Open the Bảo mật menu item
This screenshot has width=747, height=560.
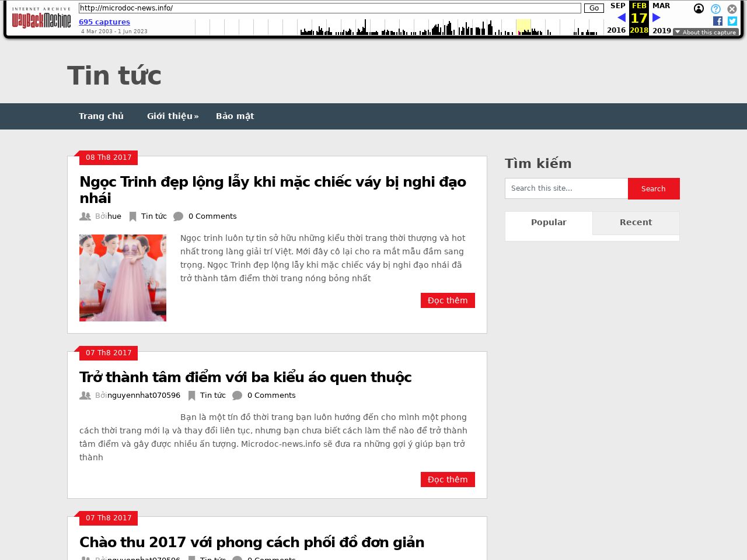(x=235, y=116)
